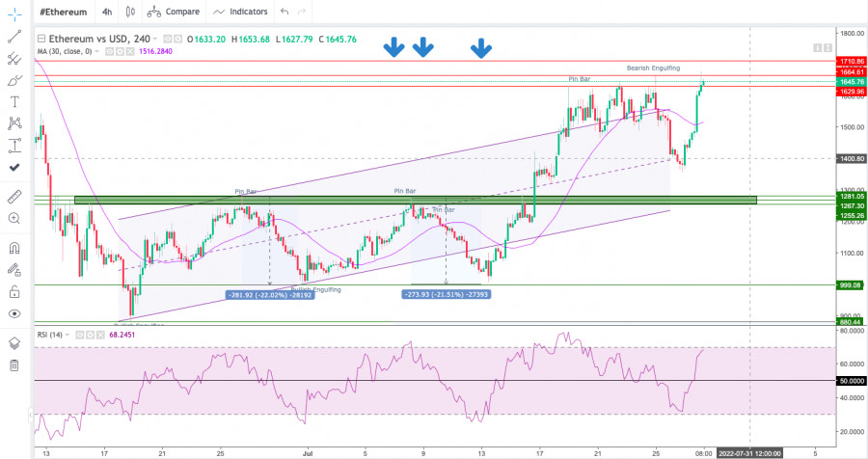Open the chart patterns tool
The image size is (868, 459).
(14, 123)
